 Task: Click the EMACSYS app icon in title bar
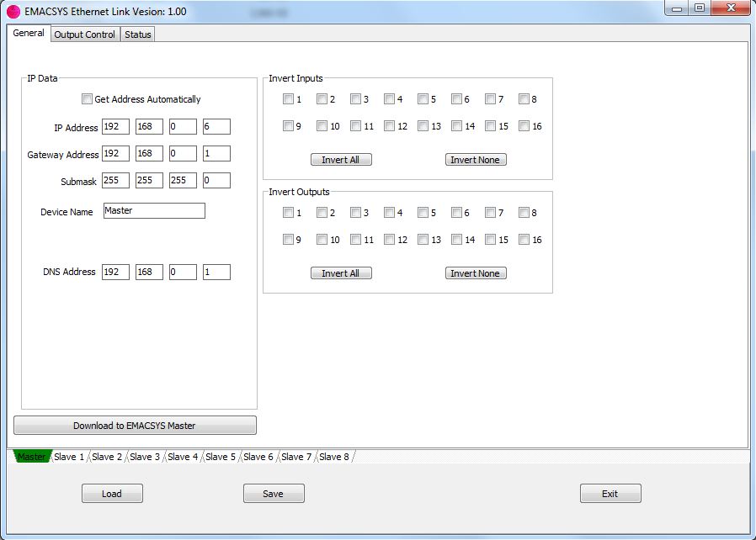tap(13, 12)
